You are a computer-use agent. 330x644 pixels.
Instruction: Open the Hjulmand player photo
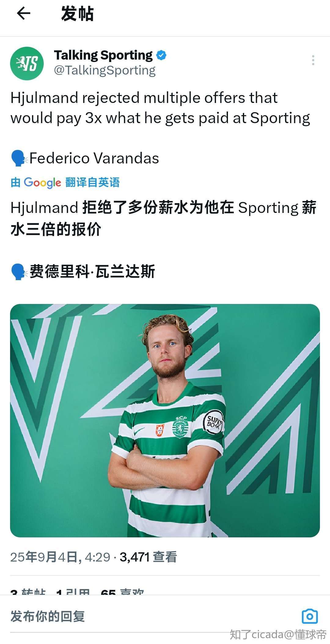pos(165,421)
